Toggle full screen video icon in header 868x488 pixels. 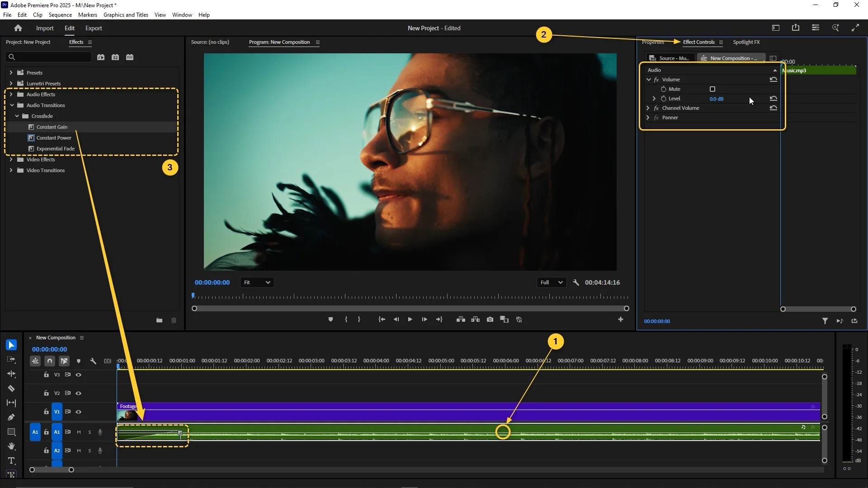[x=855, y=28]
